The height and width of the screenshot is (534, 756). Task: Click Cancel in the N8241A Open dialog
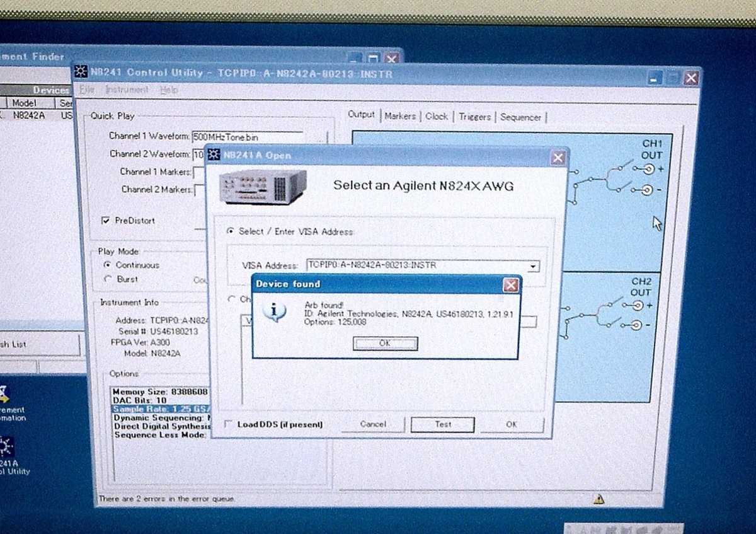point(373,424)
